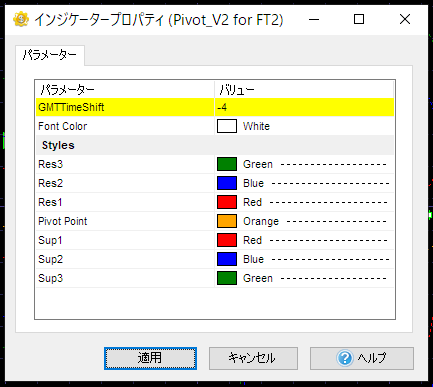Open the green swatch for Res3

coord(227,164)
